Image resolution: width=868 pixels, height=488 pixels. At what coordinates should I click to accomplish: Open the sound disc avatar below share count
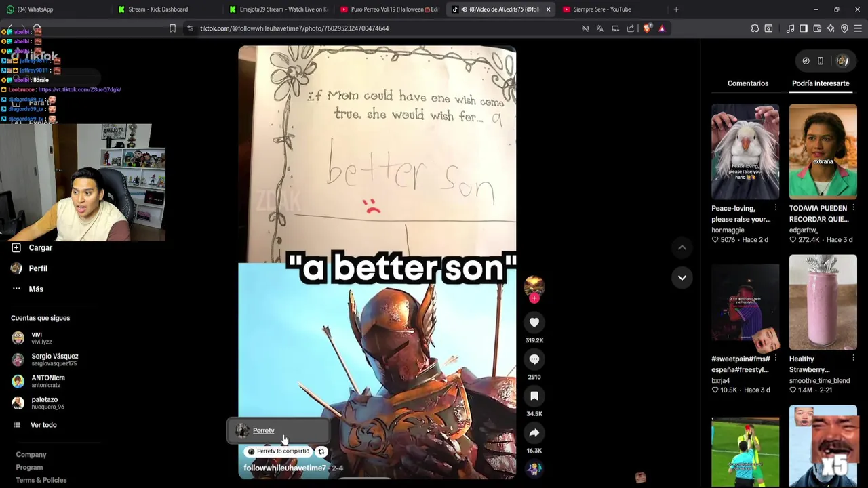tap(534, 468)
